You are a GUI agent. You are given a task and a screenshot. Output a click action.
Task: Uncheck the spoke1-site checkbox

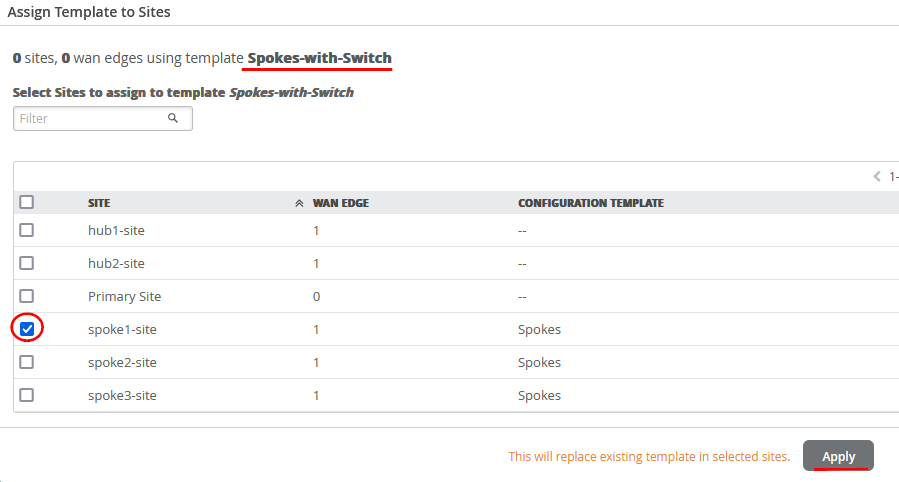point(27,329)
